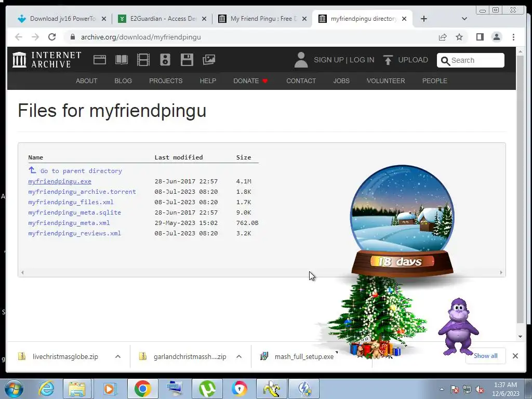Click the address bar URL

[141, 37]
